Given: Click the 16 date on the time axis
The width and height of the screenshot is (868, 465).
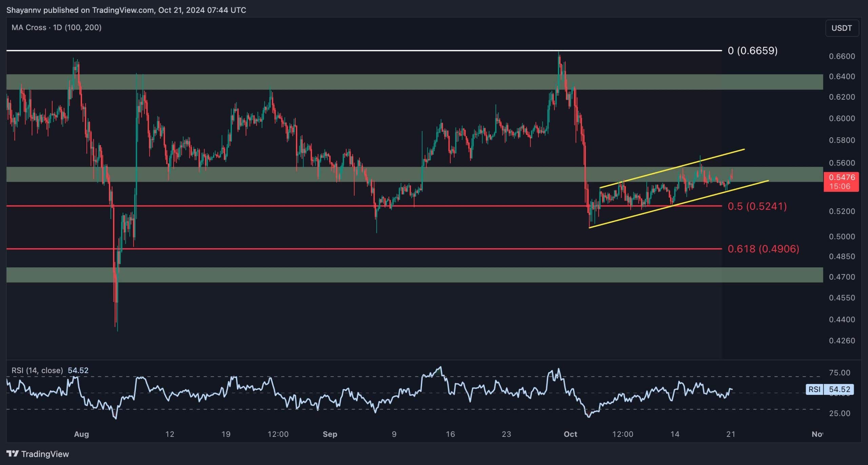Looking at the screenshot, I should coord(450,434).
